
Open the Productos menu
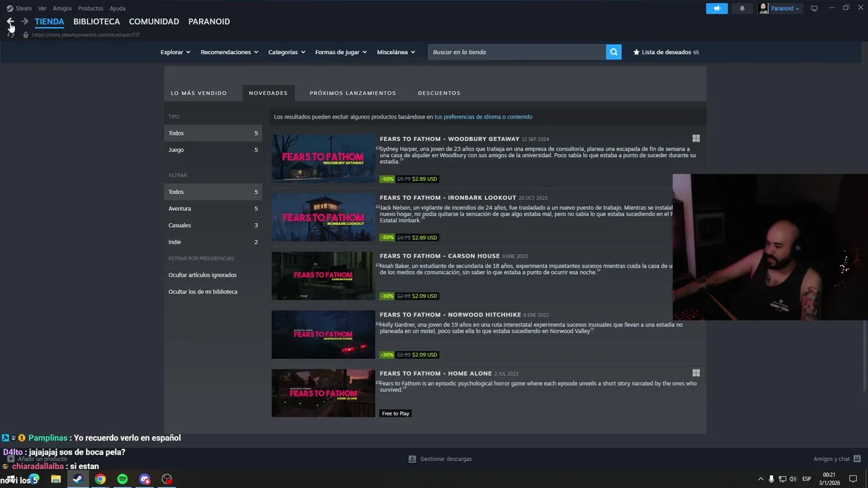click(91, 9)
